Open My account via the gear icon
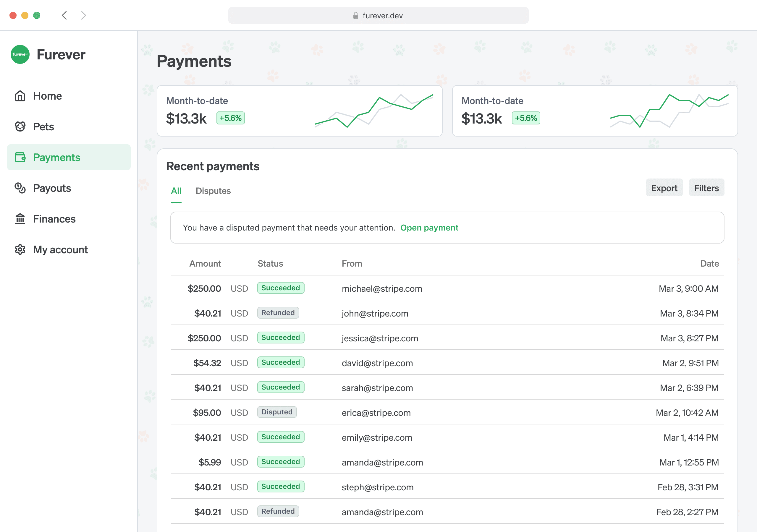This screenshot has width=757, height=532. point(20,249)
